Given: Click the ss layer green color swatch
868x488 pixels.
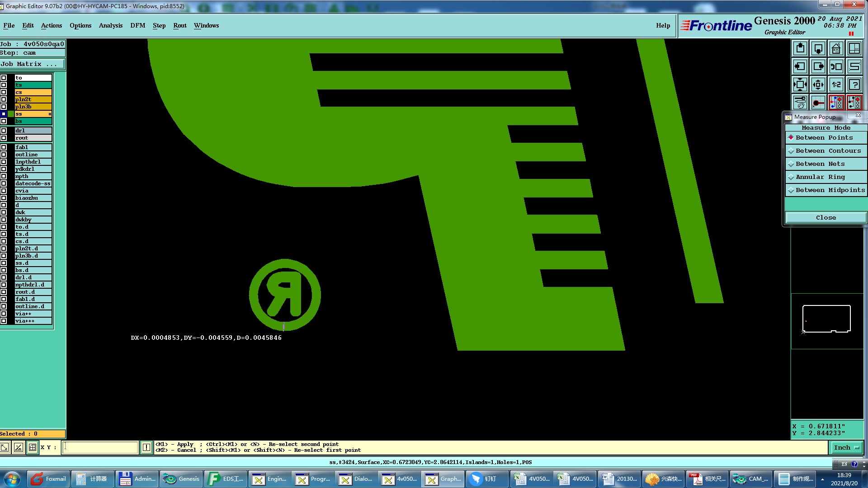Looking at the screenshot, I should [x=11, y=114].
